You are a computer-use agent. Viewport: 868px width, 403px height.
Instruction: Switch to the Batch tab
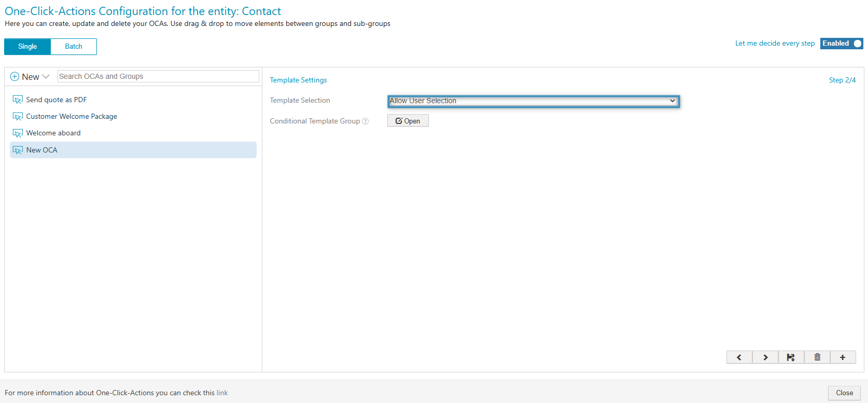point(74,47)
